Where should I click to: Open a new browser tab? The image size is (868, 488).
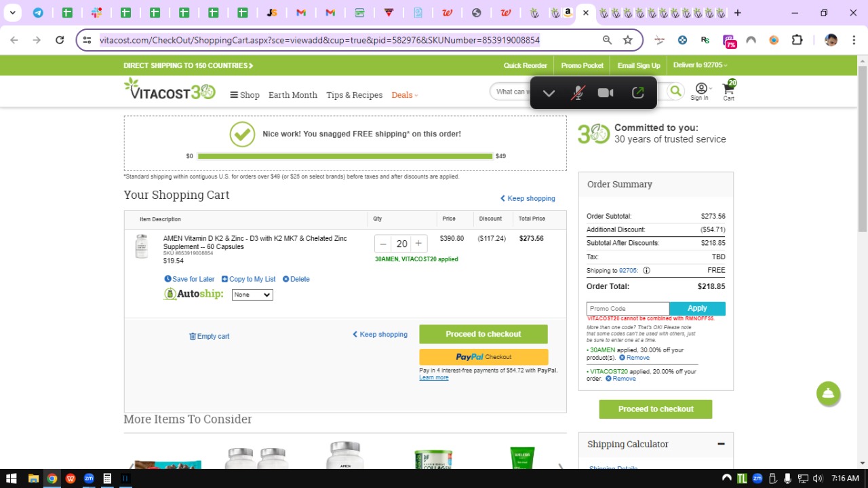tap(738, 13)
